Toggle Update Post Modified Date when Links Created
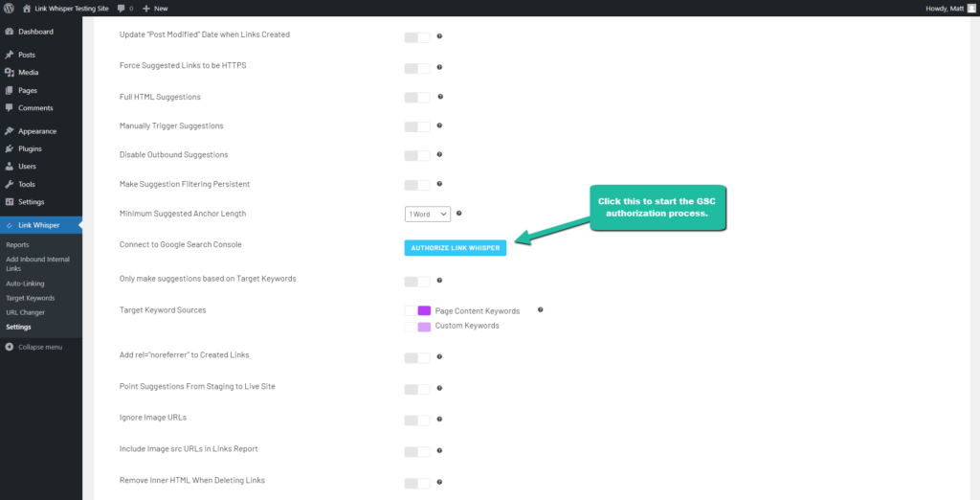The image size is (980, 500). pyautogui.click(x=417, y=37)
